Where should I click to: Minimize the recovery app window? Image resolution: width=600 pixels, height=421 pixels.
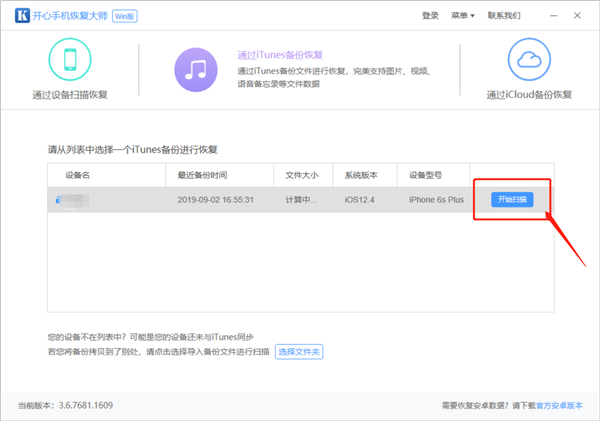pos(553,16)
